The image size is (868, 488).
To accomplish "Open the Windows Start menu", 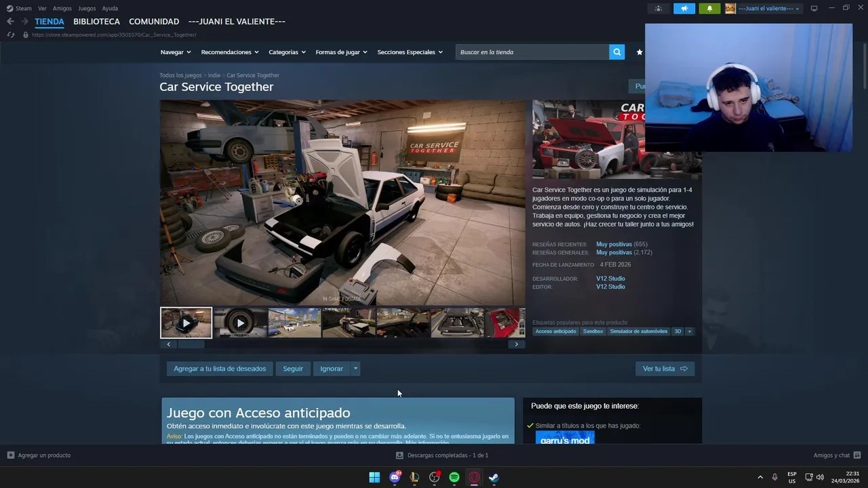I will coord(374,477).
